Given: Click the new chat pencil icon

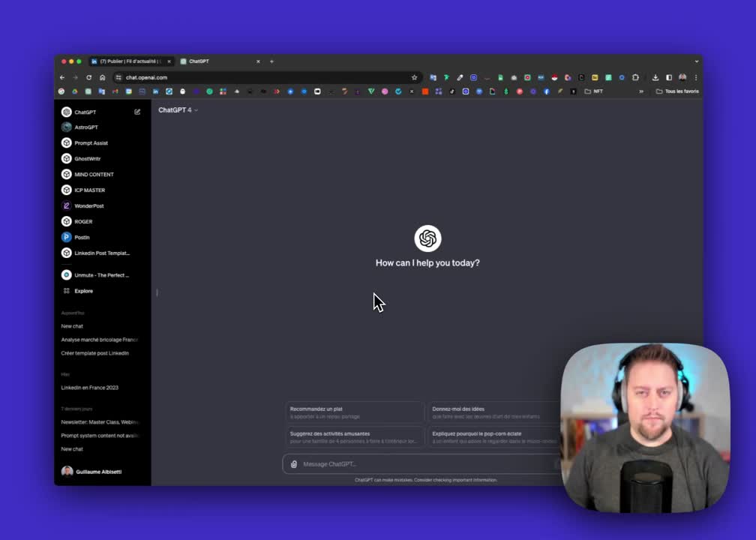Looking at the screenshot, I should 137,112.
